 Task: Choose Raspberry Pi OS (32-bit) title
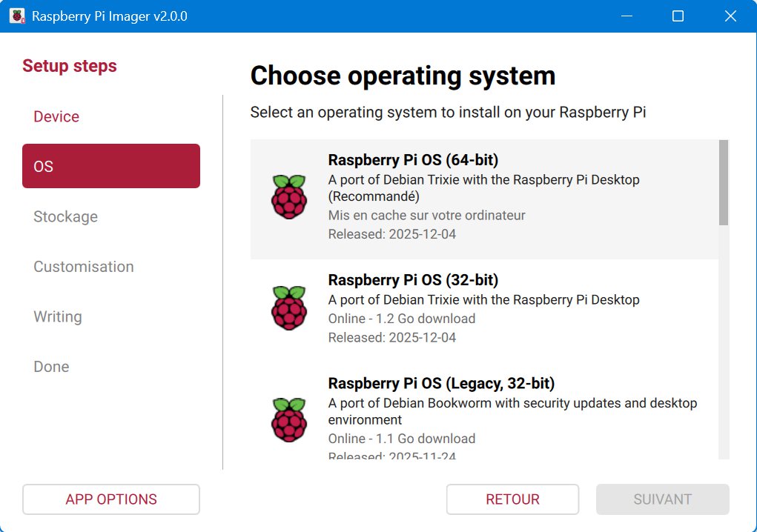pos(413,280)
